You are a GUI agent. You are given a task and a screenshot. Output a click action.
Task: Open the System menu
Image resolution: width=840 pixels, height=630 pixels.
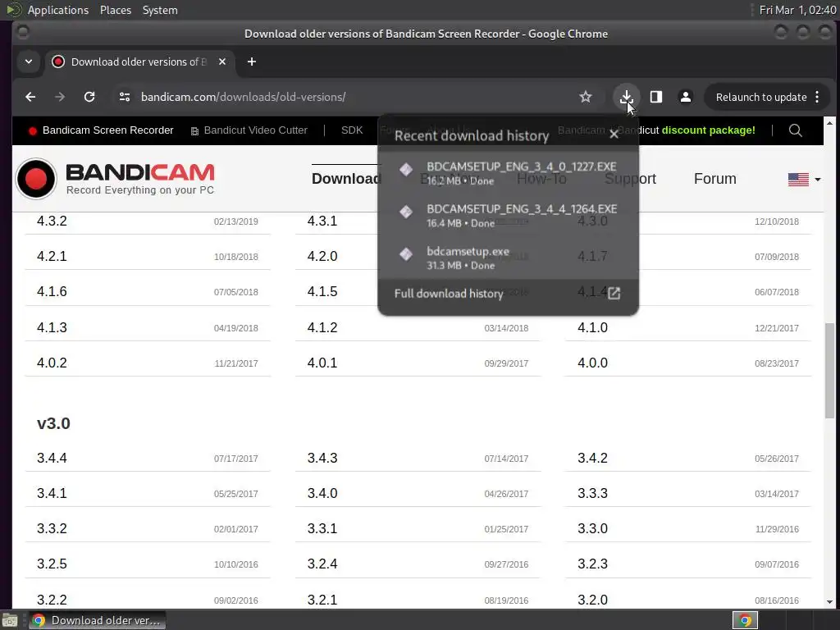[x=160, y=10]
